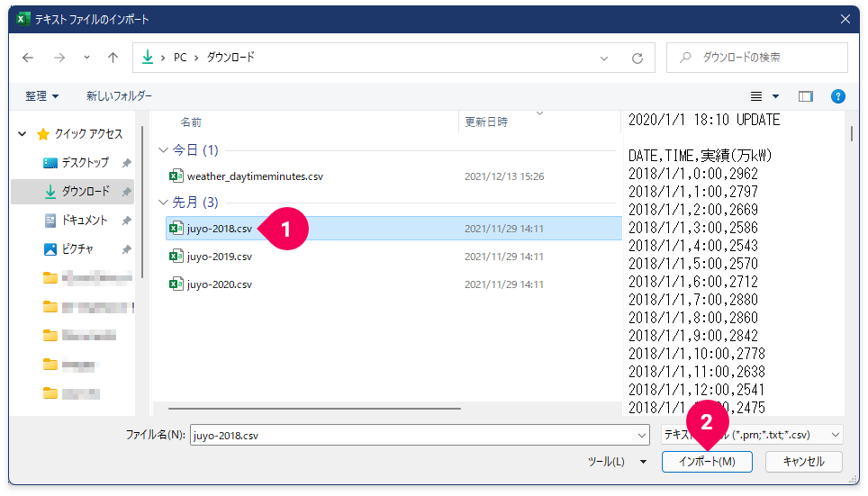This screenshot has width=868, height=496.
Task: Click the インポート(M) button
Action: [x=707, y=462]
